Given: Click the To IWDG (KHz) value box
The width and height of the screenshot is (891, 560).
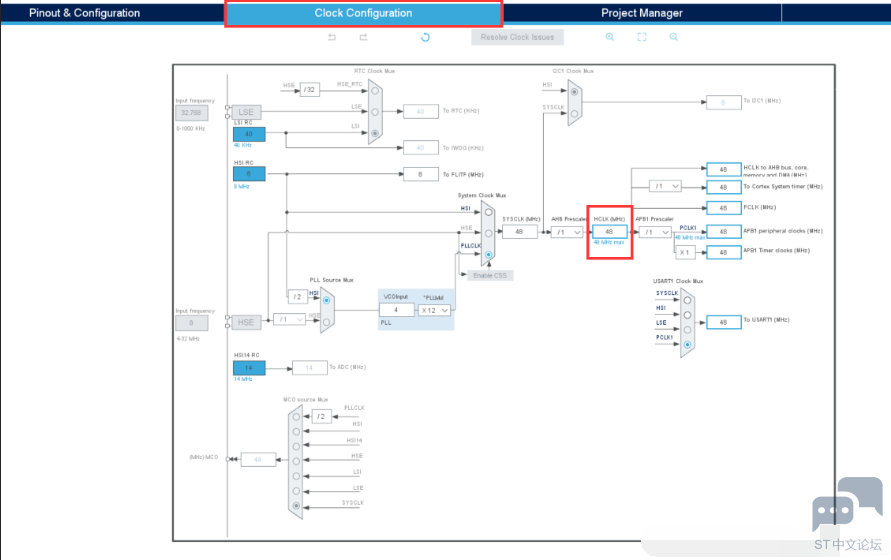Looking at the screenshot, I should pyautogui.click(x=420, y=148).
